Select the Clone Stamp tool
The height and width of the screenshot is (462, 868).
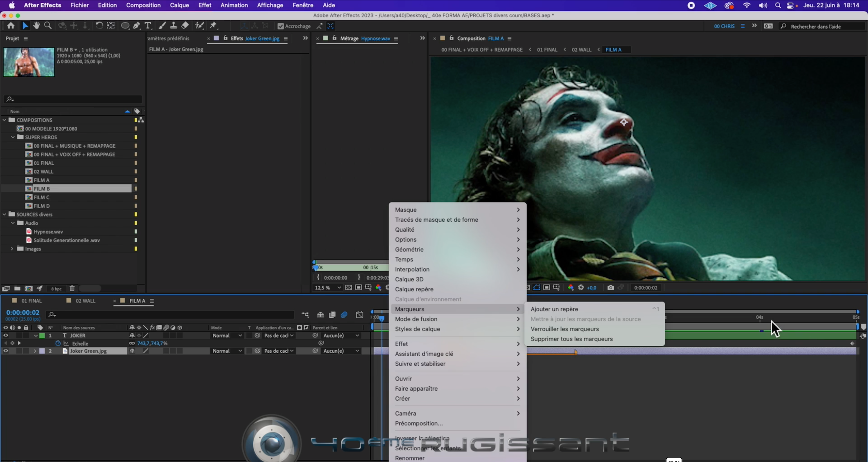pyautogui.click(x=174, y=26)
